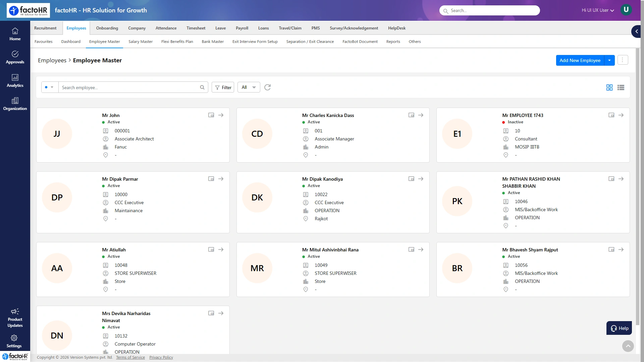Open Privacy Policy link
The image size is (644, 362).
point(161,357)
